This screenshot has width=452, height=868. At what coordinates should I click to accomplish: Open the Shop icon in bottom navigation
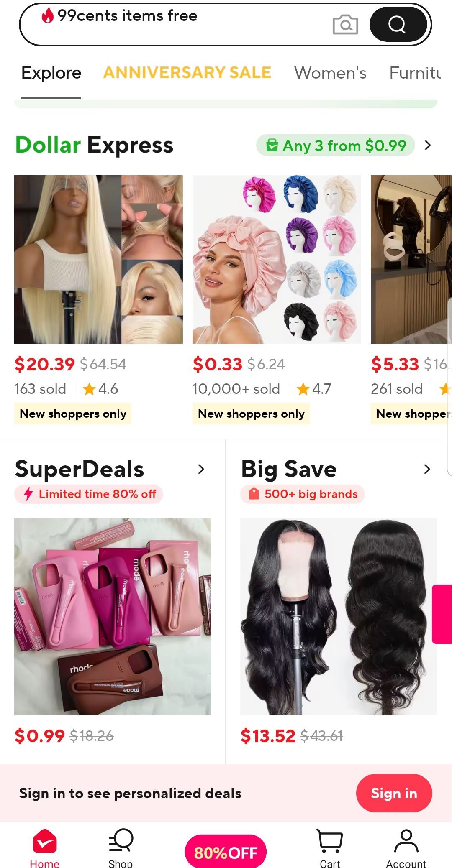pos(121,840)
